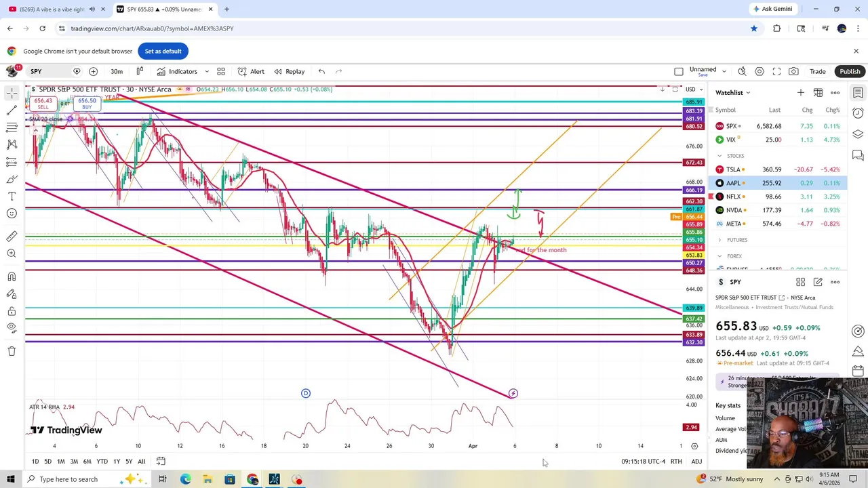Set chart range to 1M

[x=60, y=462]
